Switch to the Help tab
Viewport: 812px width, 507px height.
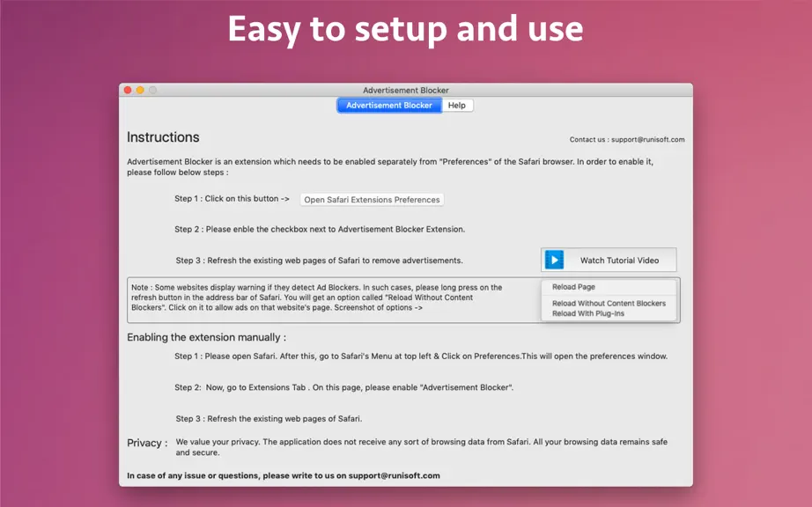[x=457, y=106]
